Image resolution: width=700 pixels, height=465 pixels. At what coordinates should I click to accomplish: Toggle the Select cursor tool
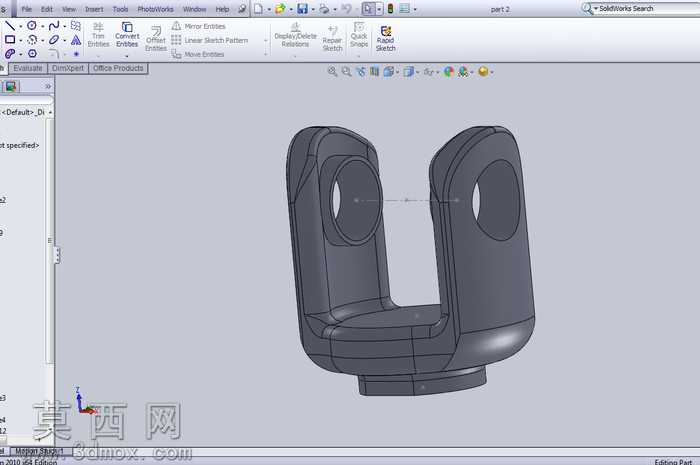(368, 8)
